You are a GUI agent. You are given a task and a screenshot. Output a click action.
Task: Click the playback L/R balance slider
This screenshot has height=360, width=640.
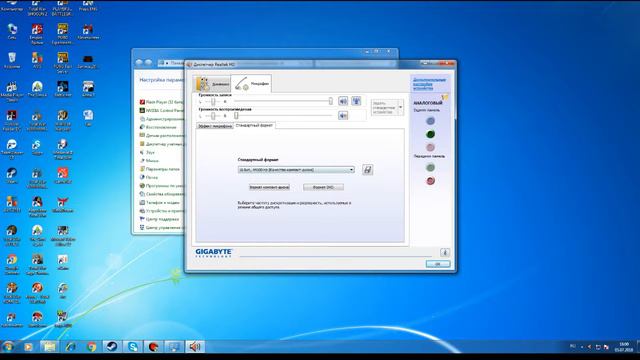coord(213,116)
